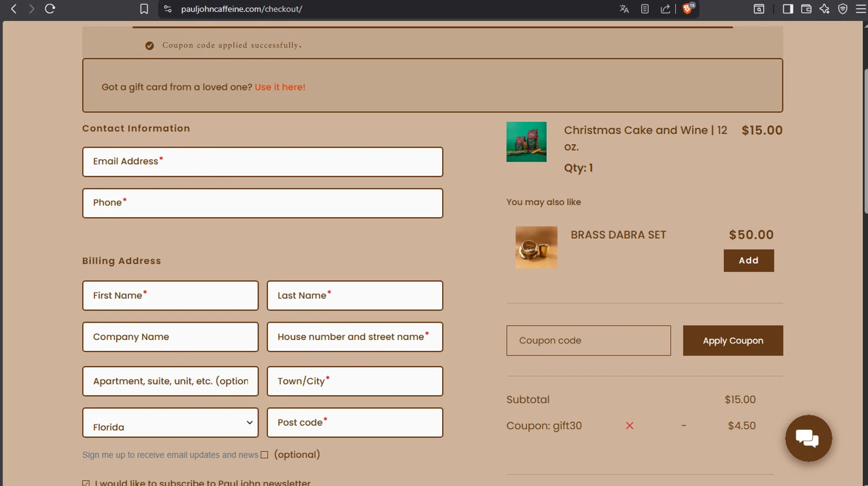Select House number and street name field
The image size is (868, 486).
(x=355, y=337)
